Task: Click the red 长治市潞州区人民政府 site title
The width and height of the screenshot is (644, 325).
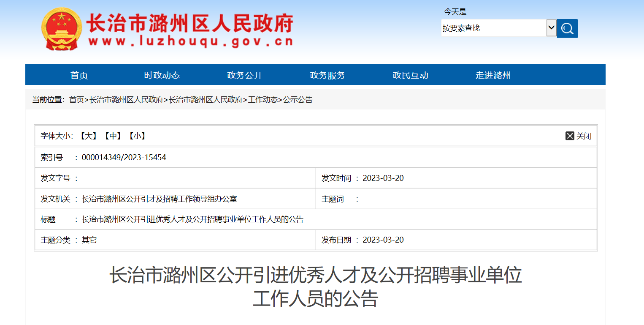Action: coord(190,23)
